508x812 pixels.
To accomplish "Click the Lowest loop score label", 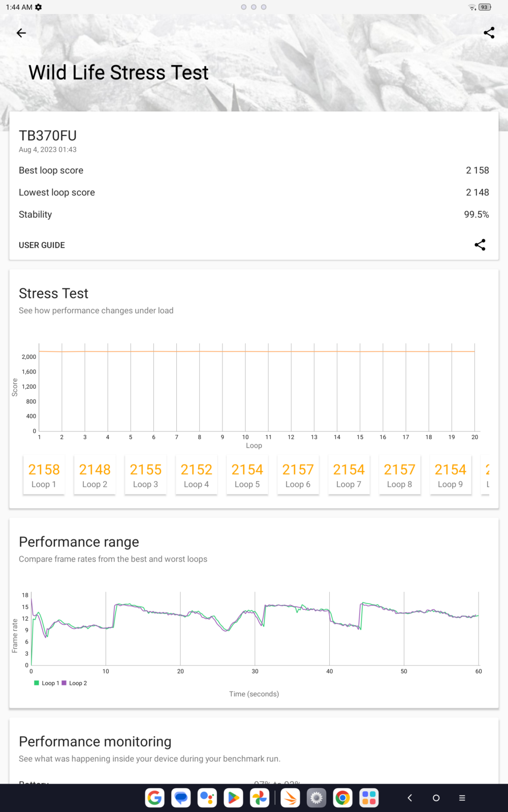I will pos(57,192).
